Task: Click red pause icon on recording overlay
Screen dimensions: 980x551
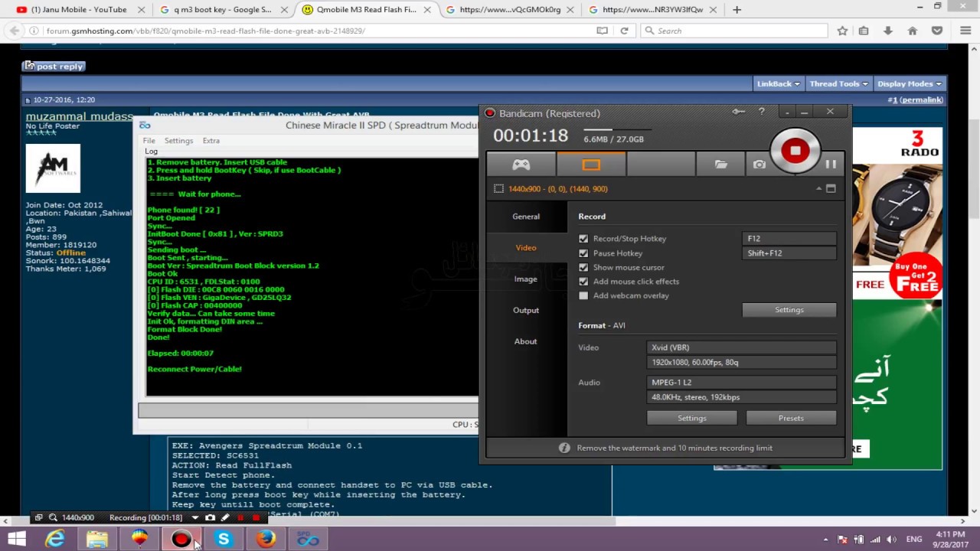Action: [x=240, y=518]
